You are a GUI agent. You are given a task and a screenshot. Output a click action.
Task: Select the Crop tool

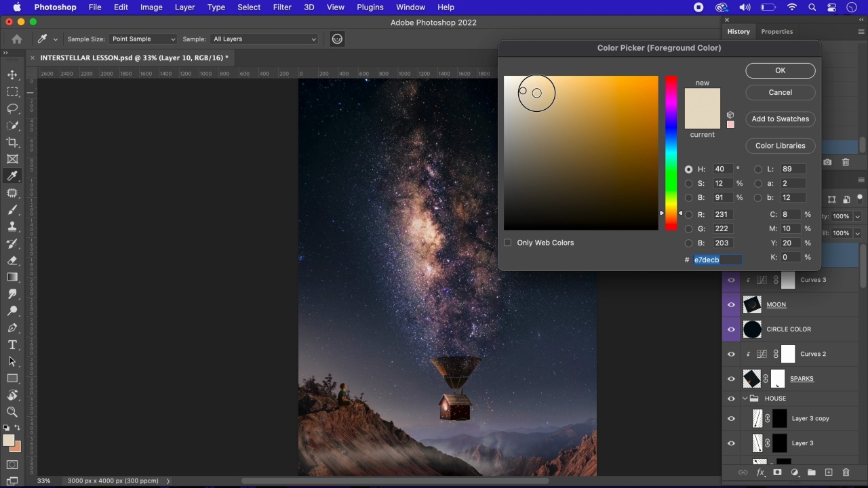tap(12, 142)
